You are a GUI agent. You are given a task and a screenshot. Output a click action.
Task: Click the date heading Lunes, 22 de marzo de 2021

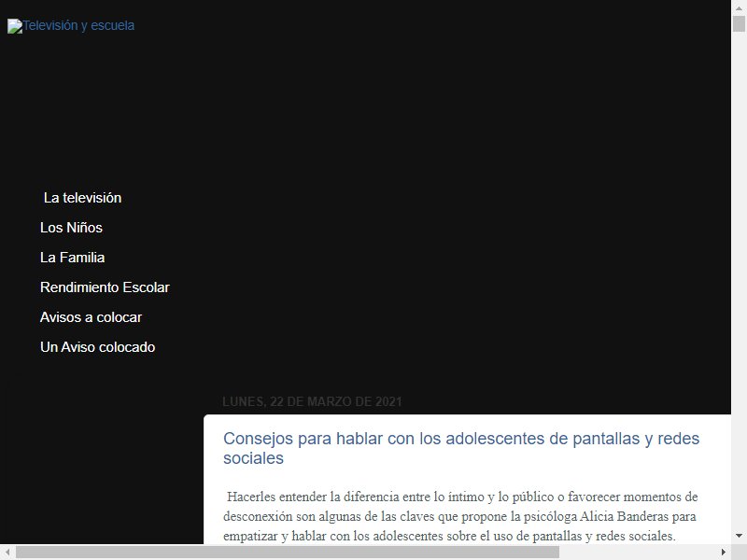click(x=312, y=402)
